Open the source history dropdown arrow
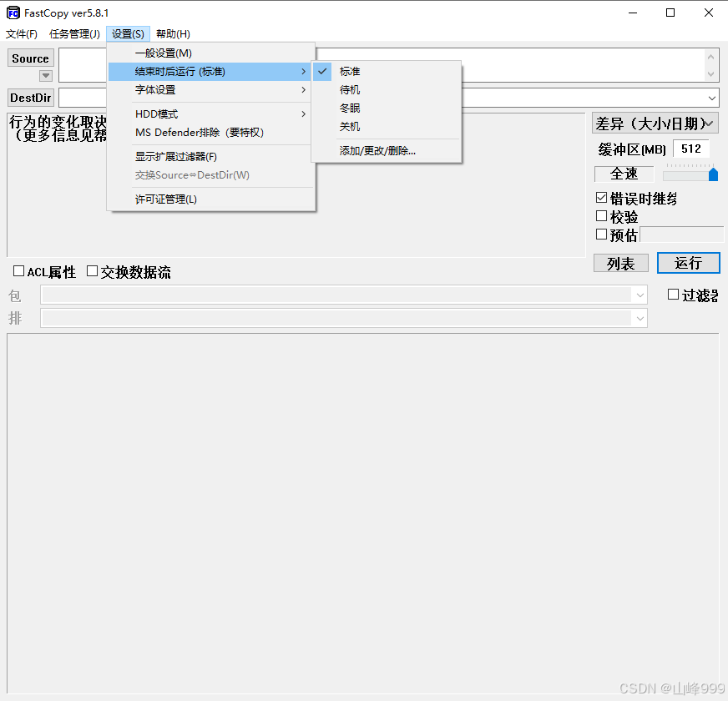 tap(45, 75)
